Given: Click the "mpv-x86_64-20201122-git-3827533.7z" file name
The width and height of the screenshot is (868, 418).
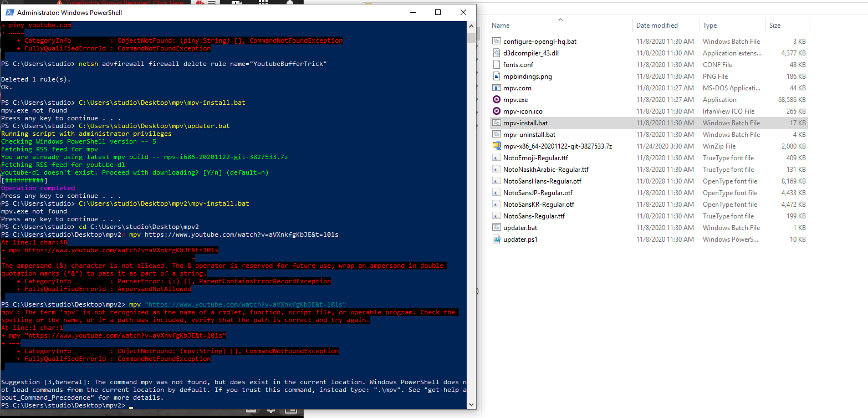Looking at the screenshot, I should tap(558, 146).
